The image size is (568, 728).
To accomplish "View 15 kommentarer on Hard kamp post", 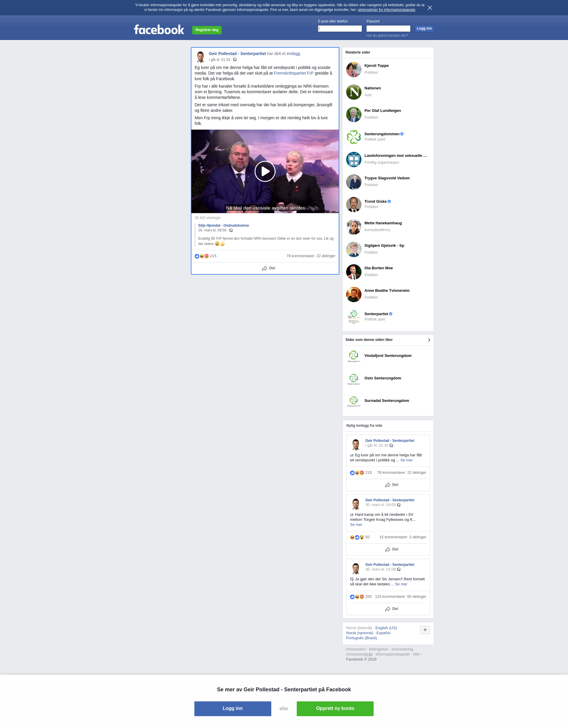I will (393, 537).
